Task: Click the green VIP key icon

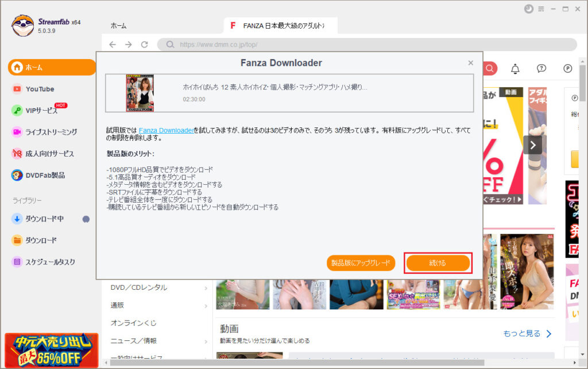Action: point(17,111)
